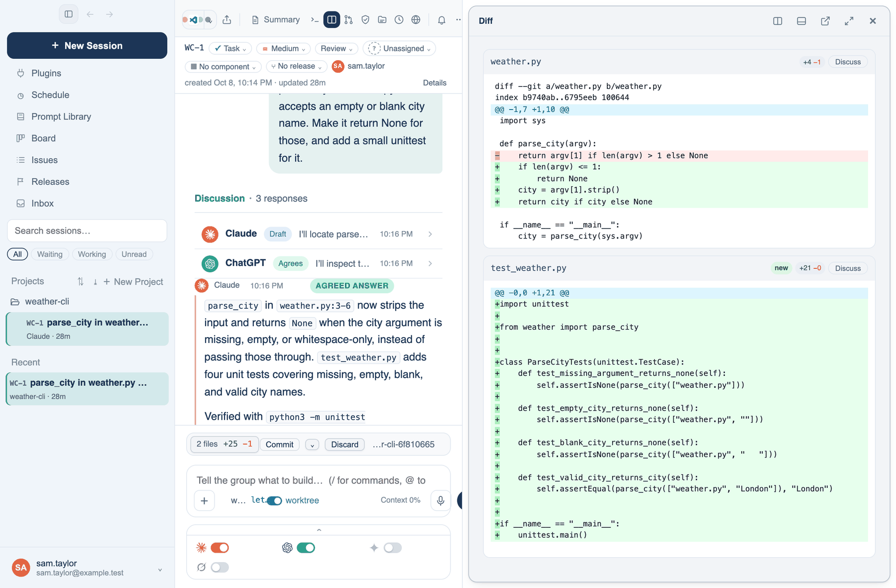Pop out the Diff panel to new window

click(x=825, y=21)
